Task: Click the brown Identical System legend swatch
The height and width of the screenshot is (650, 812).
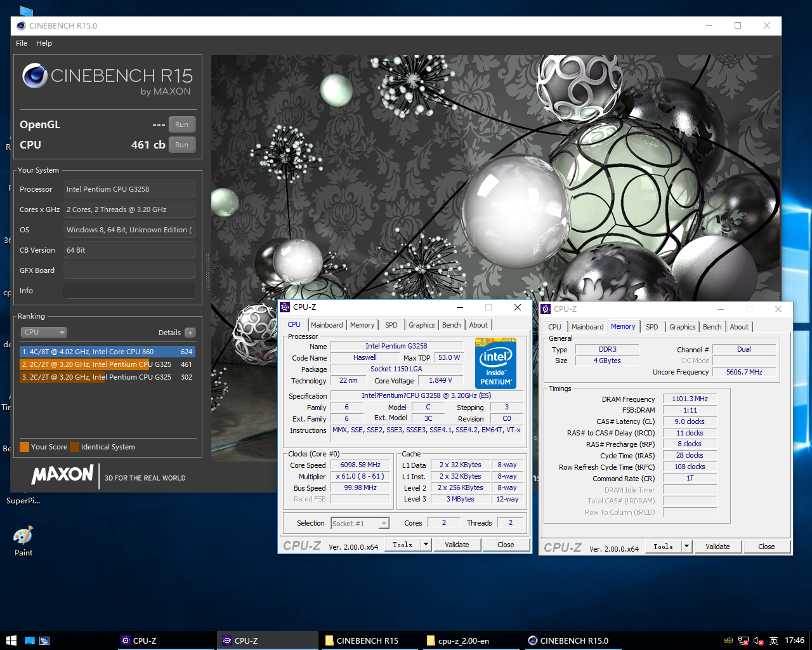Action: pos(75,447)
